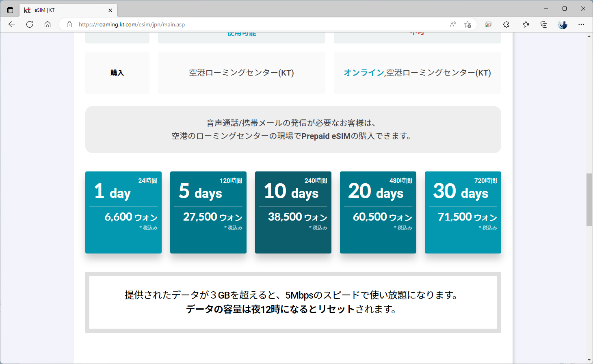Screen dimensions: 593x364
Task: Open browser Settings and more menu
Action: tap(581, 24)
